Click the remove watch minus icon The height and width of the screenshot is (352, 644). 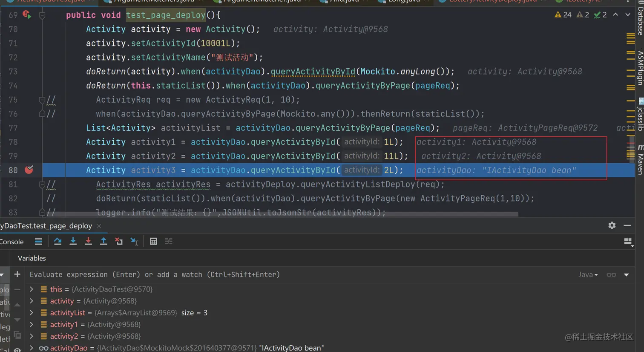17,290
